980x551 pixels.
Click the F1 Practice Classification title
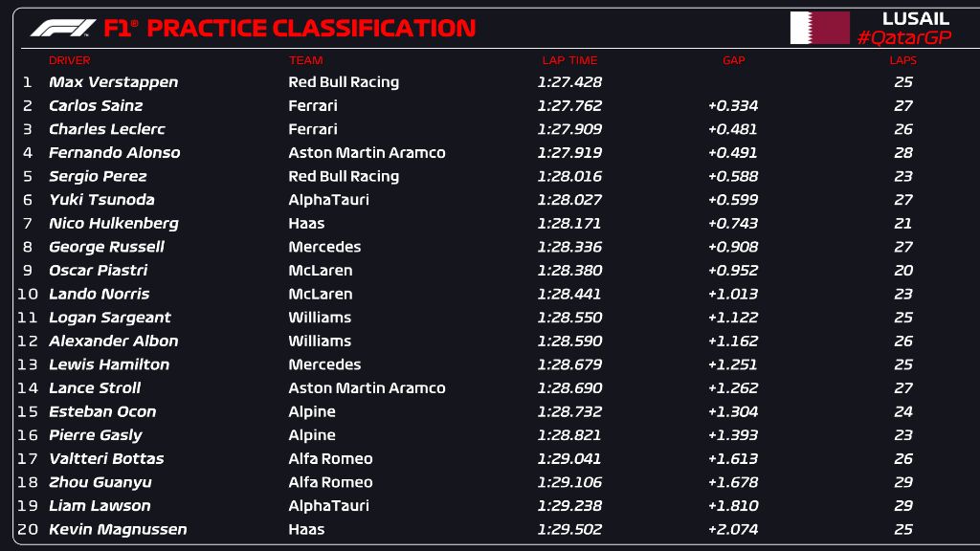pyautogui.click(x=289, y=29)
